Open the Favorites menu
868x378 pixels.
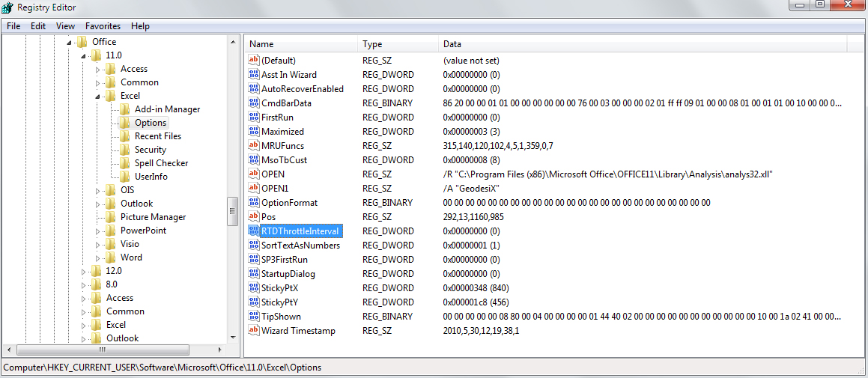(x=103, y=26)
